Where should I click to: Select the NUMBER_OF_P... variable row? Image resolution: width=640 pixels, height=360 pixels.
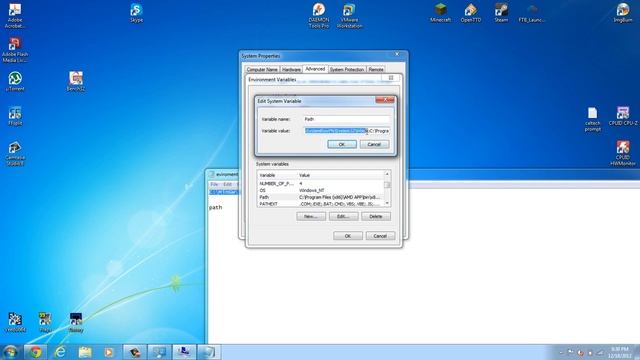320,184
